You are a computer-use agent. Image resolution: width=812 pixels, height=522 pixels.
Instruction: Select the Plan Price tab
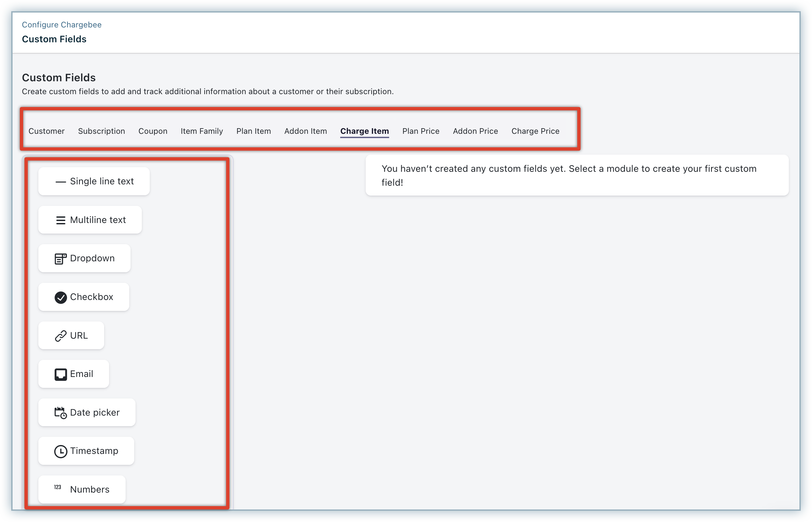pyautogui.click(x=421, y=131)
